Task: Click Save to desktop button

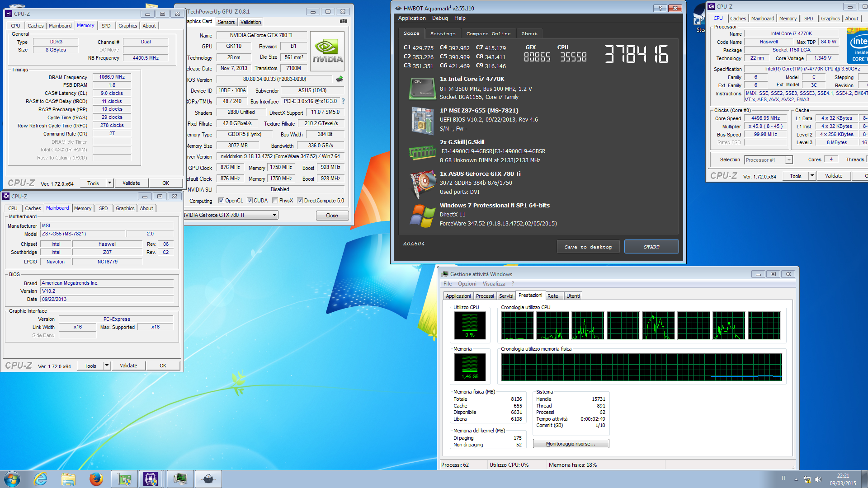Action: [588, 247]
